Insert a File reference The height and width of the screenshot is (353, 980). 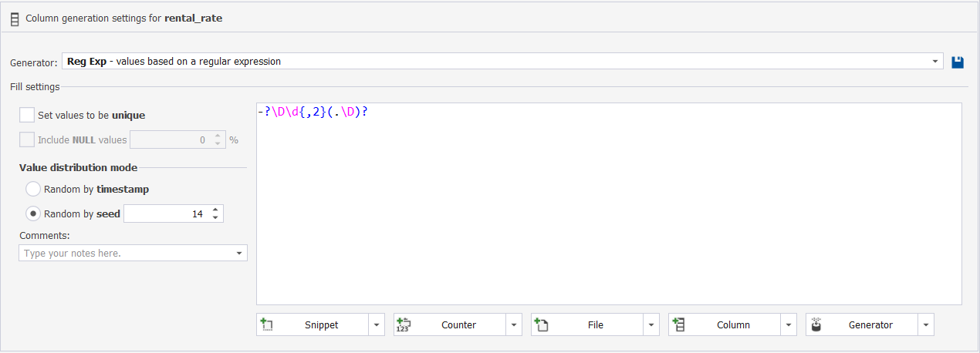pos(587,324)
